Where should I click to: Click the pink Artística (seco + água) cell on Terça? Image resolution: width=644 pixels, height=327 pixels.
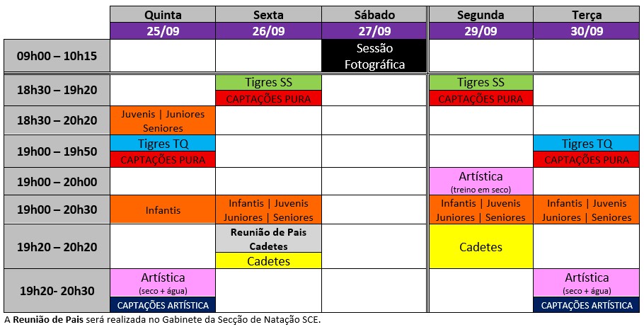click(x=587, y=283)
